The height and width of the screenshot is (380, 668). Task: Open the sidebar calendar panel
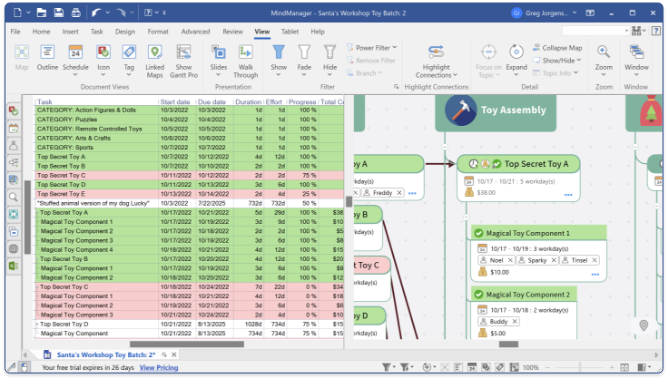(x=14, y=128)
